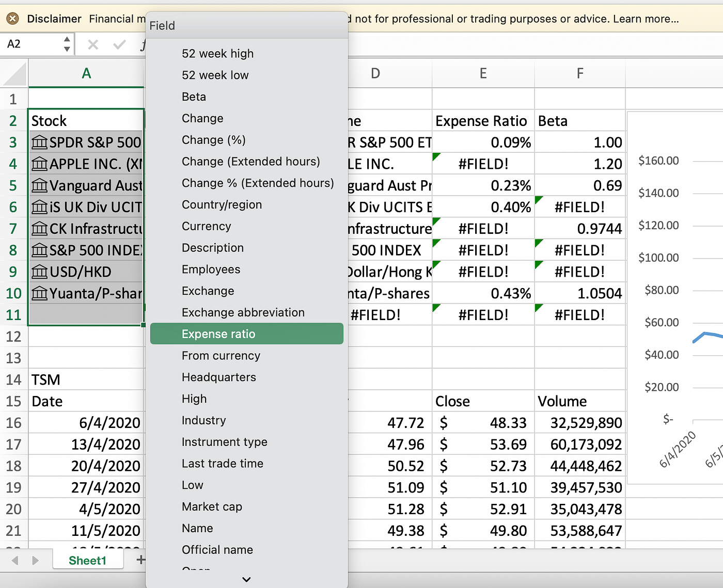Viewport: 723px width, 588px height.
Task: Close the Disclaimer banner
Action: tap(13, 19)
